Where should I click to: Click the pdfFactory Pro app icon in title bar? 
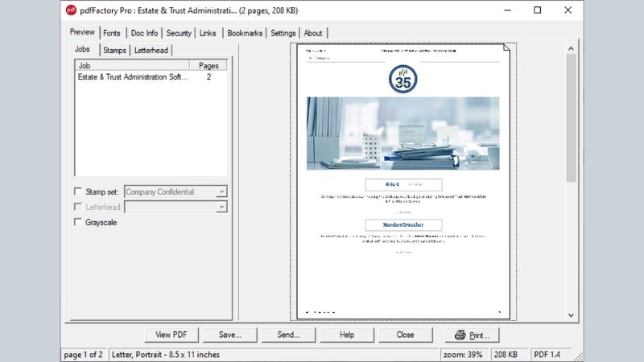pyautogui.click(x=71, y=10)
